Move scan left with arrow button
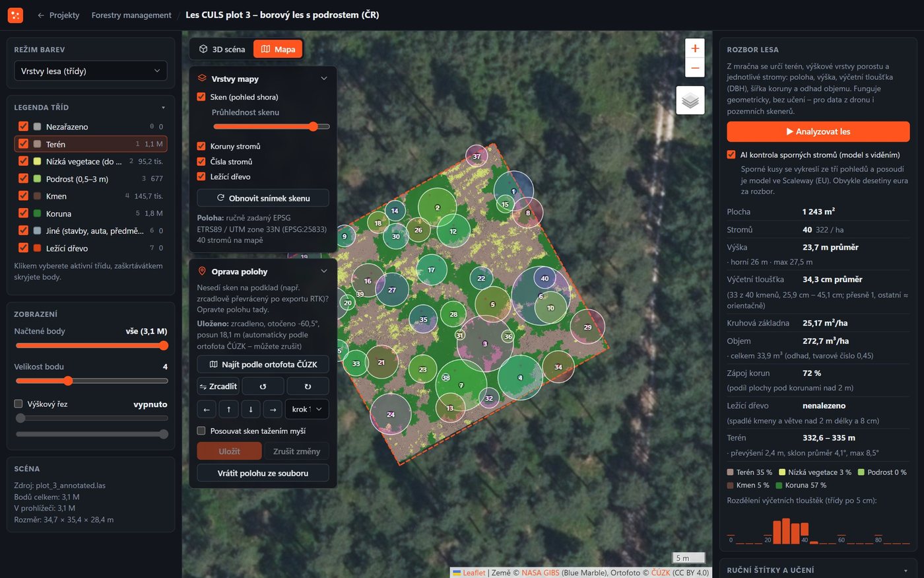This screenshot has height=578, width=924. tap(207, 410)
